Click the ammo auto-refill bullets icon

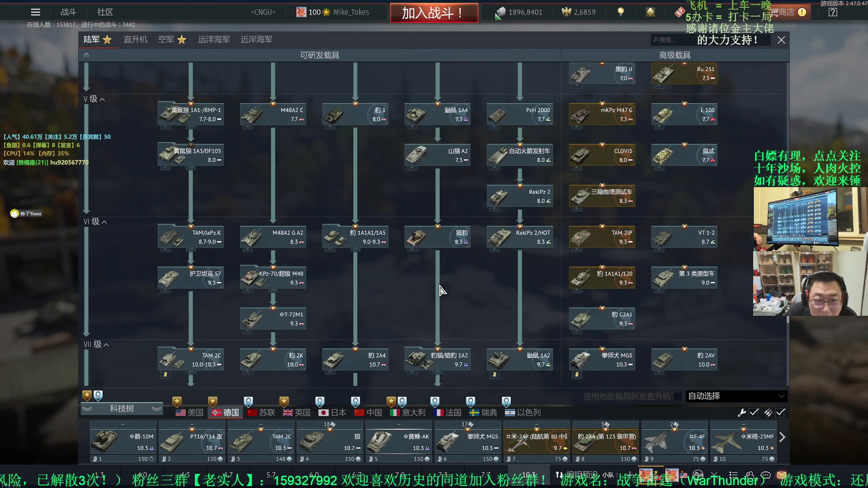pyautogui.click(x=768, y=412)
